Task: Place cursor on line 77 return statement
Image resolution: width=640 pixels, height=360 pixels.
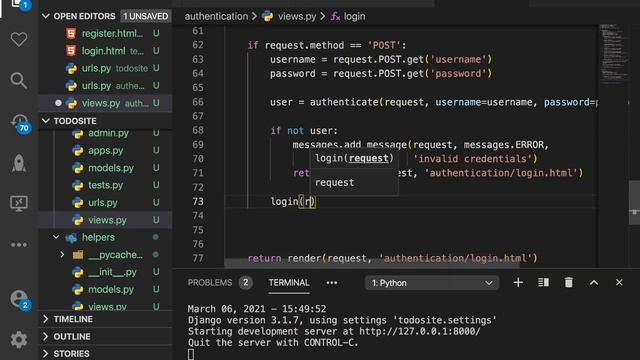Action: coord(392,258)
